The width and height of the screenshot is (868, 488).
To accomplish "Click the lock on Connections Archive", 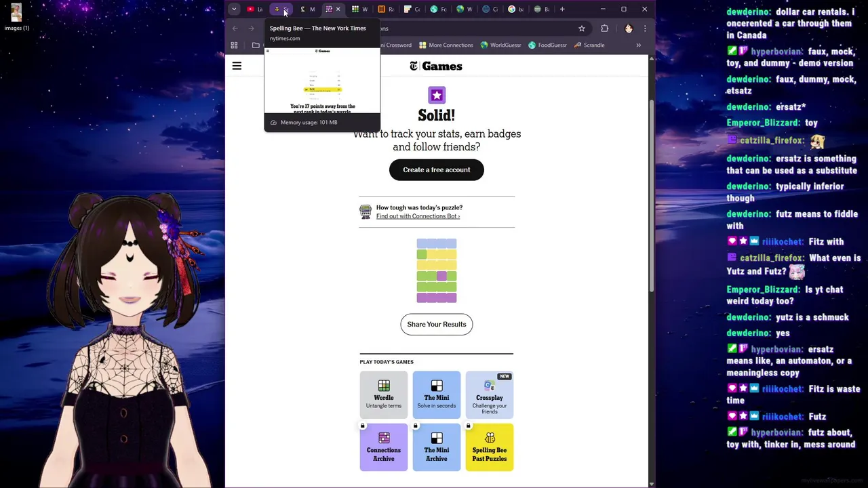I will coord(362,426).
